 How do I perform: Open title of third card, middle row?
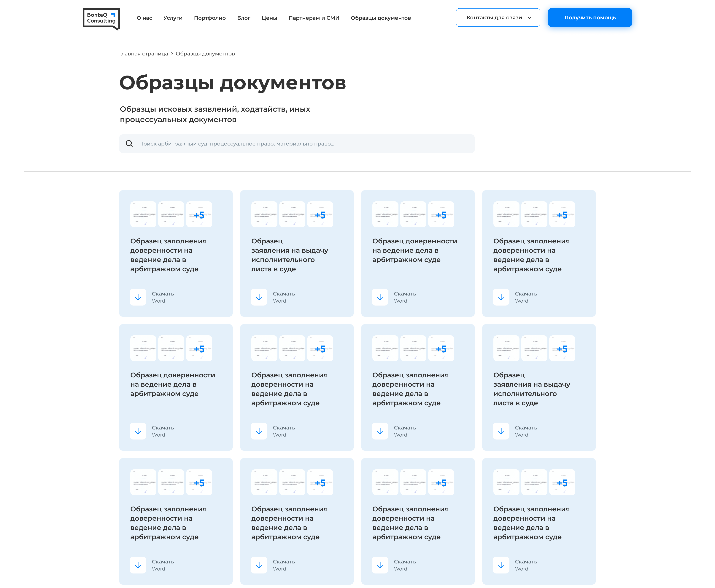(410, 389)
